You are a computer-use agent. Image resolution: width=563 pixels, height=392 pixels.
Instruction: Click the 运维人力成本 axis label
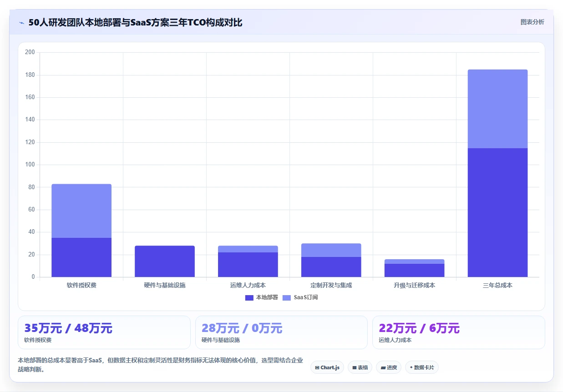tap(248, 286)
